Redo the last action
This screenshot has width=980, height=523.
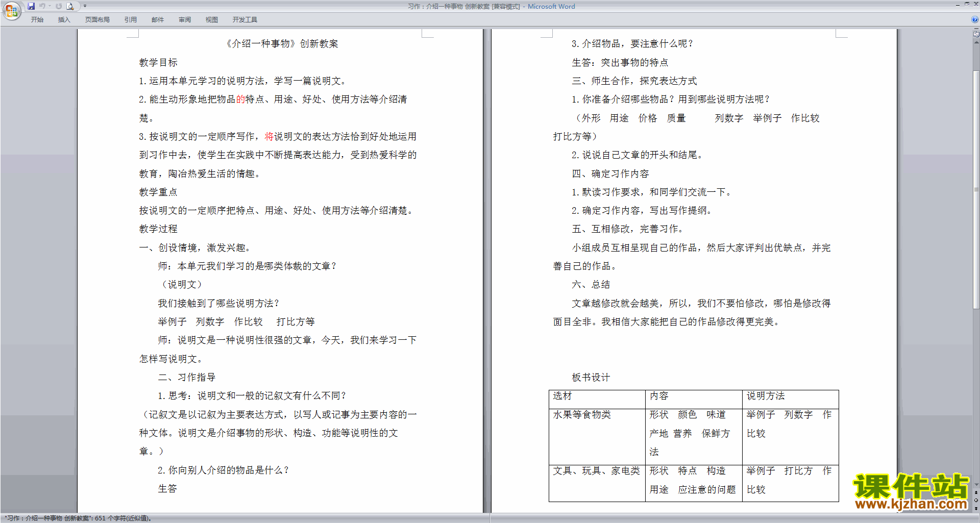[x=59, y=6]
